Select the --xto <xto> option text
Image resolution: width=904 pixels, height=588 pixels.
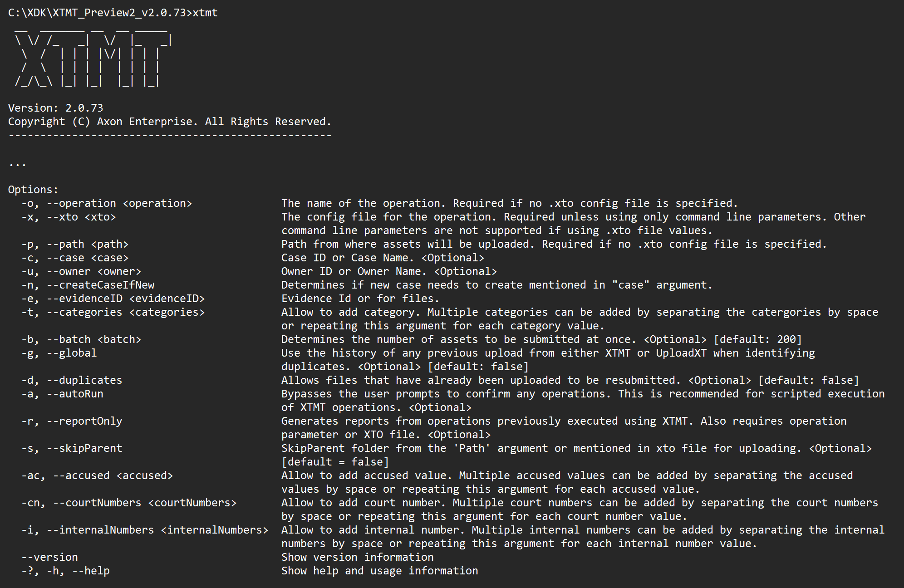click(81, 217)
